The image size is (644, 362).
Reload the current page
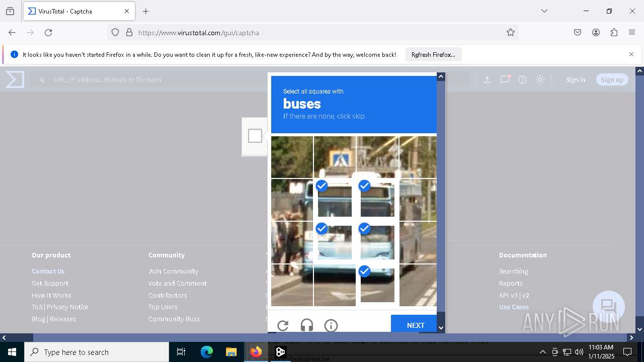pyautogui.click(x=48, y=33)
